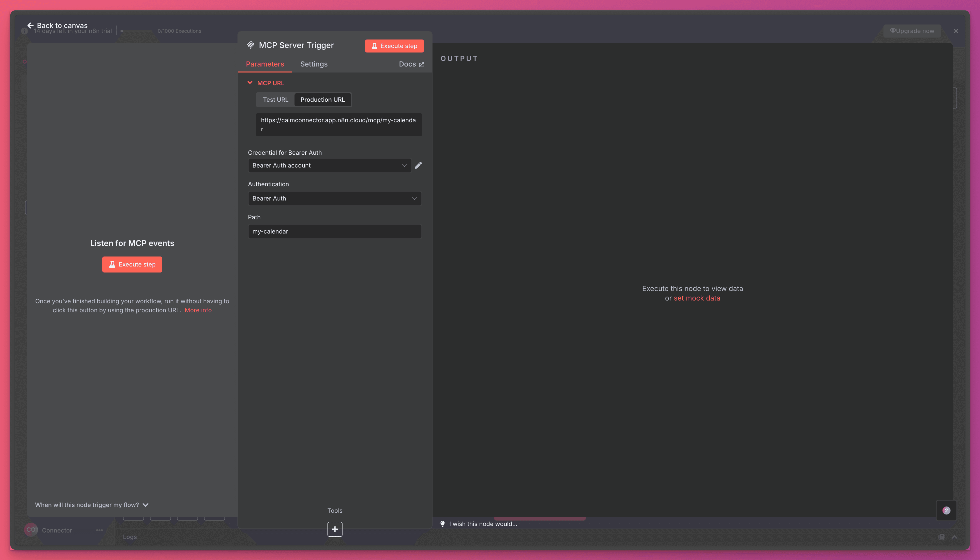The image size is (980, 560).
Task: Click the trial info icon
Action: click(24, 31)
